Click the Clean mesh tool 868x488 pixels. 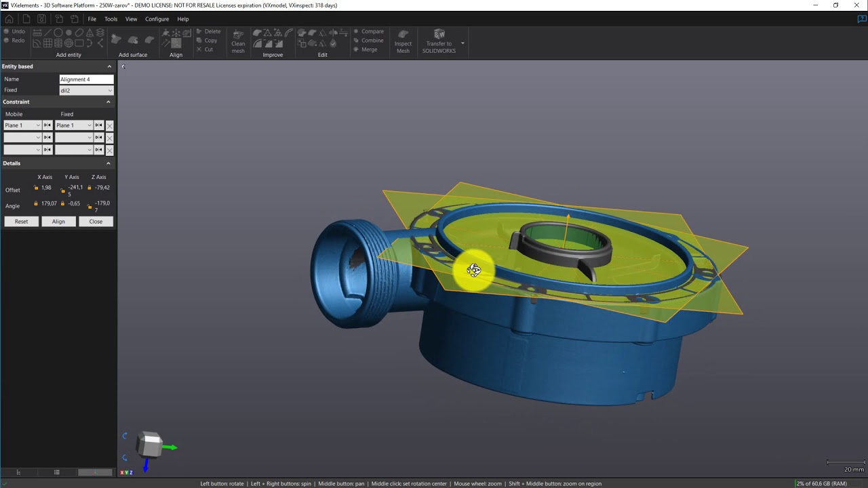point(238,41)
